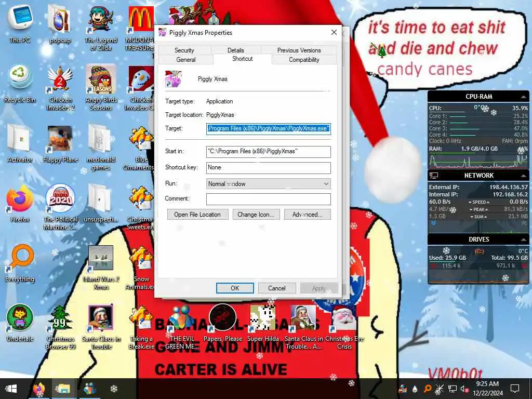Select the mcdonald games folder

pos(100,148)
